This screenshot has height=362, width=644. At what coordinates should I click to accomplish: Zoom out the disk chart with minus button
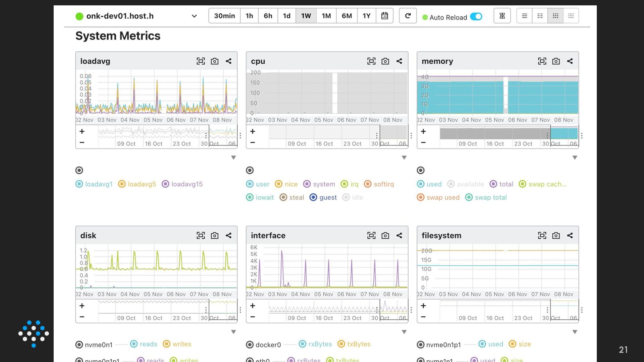click(82, 317)
